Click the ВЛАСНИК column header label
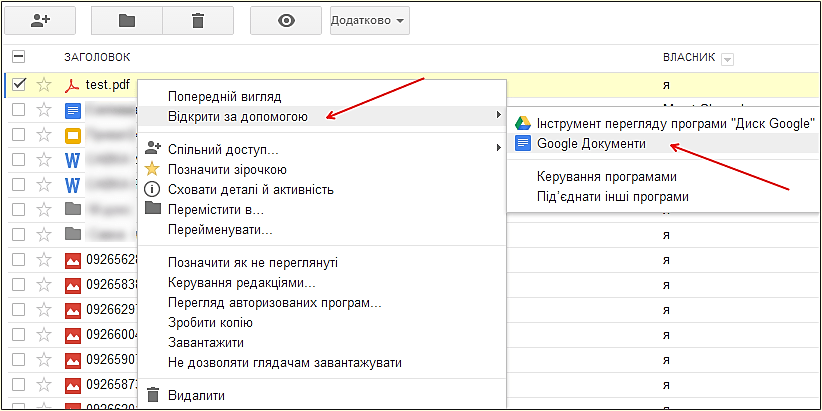The image size is (822, 411). pyautogui.click(x=689, y=58)
